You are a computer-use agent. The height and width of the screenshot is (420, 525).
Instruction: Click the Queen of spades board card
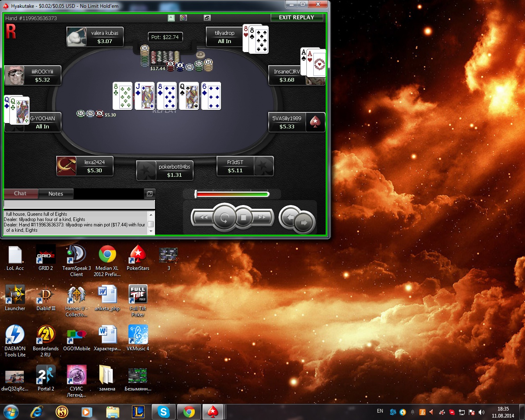tap(189, 96)
